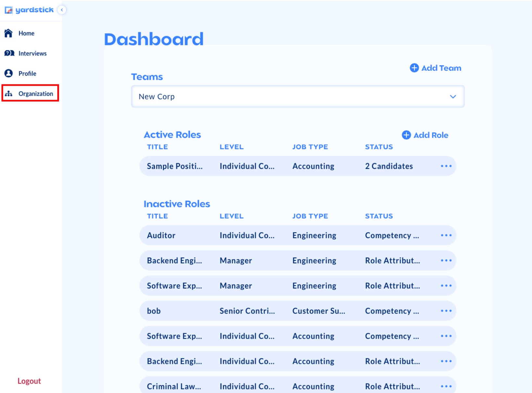Select the Backend Engineer Manager row
The image size is (532, 393).
pos(292,260)
